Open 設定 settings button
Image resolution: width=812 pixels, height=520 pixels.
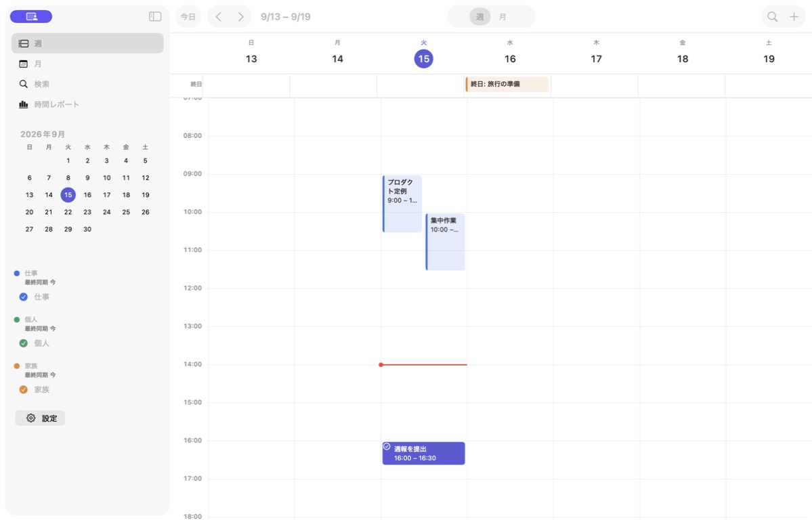coord(40,418)
